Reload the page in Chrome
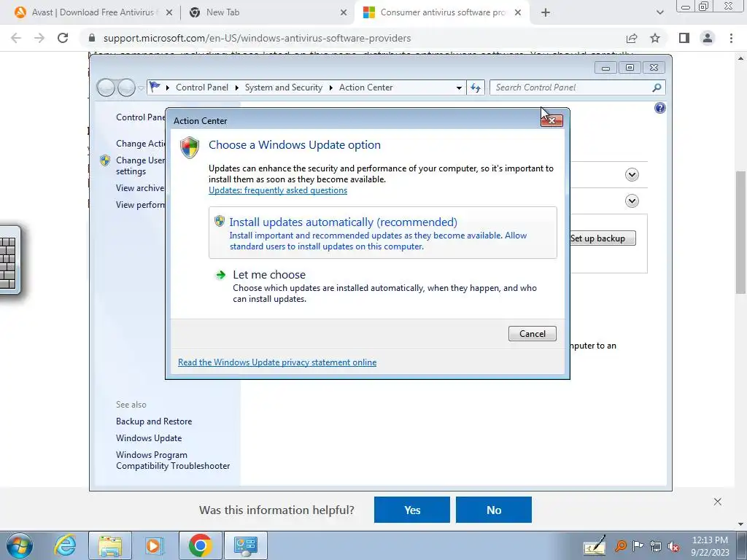 click(63, 38)
